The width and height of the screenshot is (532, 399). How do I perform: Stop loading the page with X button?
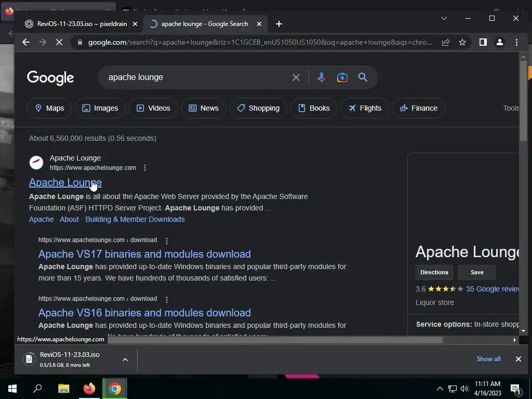click(59, 43)
